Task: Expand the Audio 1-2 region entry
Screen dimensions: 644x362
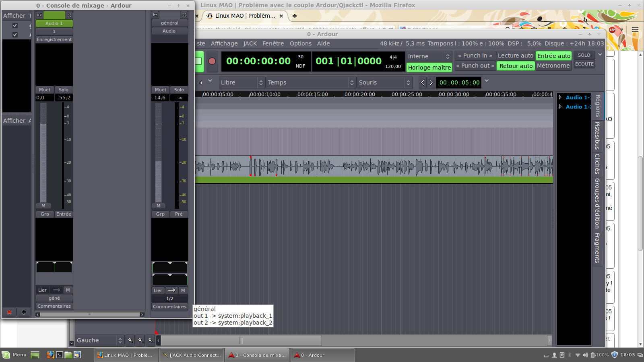Action: tap(560, 107)
